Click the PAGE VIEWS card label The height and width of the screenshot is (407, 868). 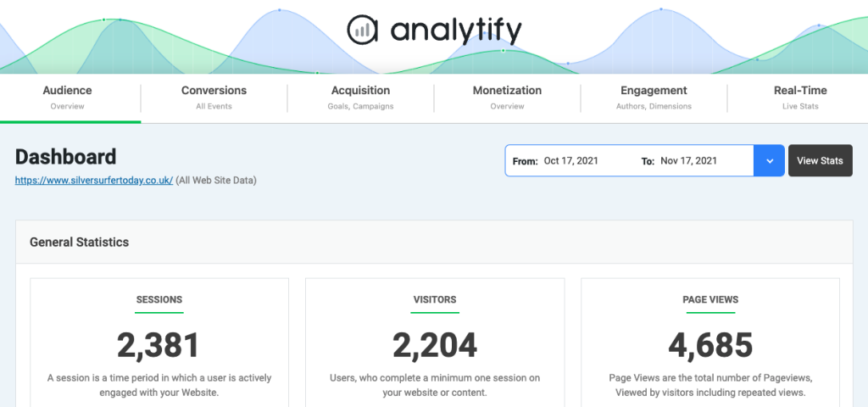[x=710, y=299]
